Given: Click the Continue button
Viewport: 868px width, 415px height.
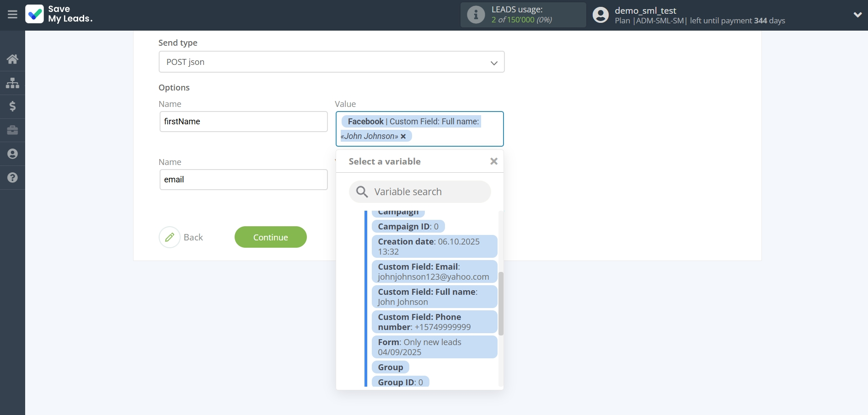Looking at the screenshot, I should [x=270, y=237].
